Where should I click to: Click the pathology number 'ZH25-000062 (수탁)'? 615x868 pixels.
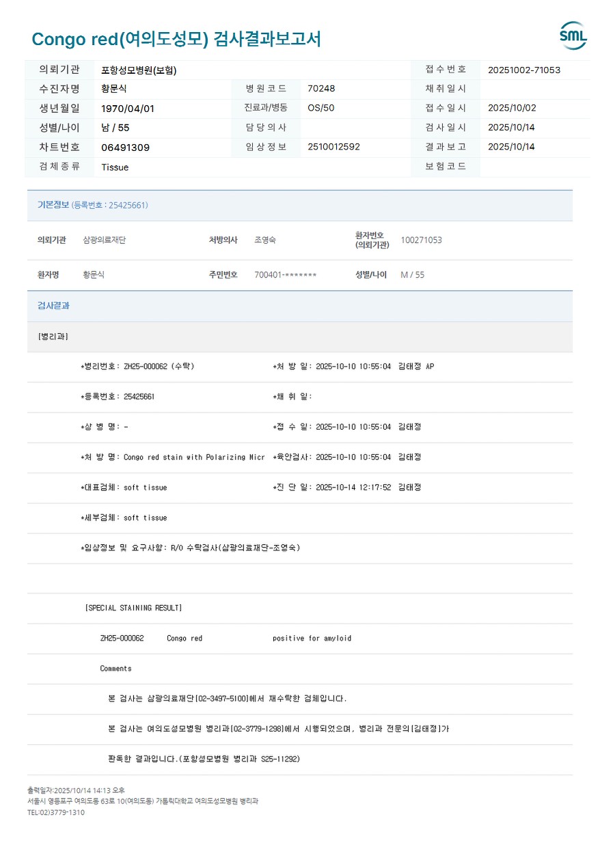pyautogui.click(x=159, y=367)
